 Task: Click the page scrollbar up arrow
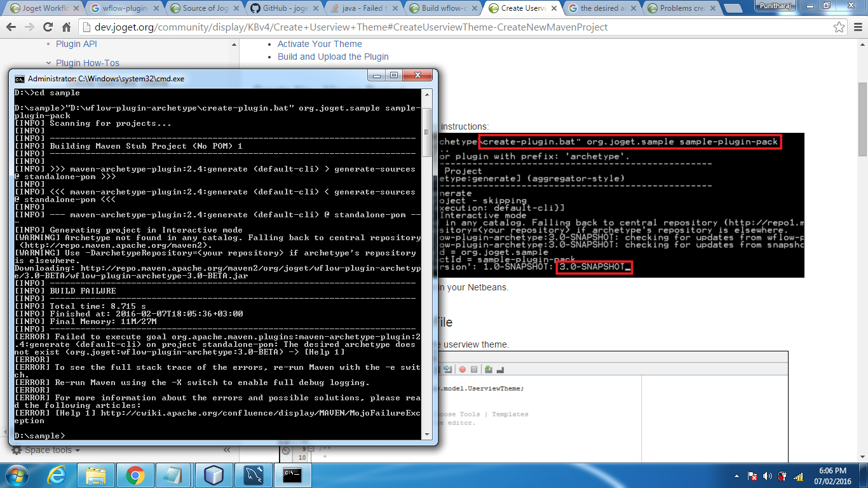(x=862, y=44)
